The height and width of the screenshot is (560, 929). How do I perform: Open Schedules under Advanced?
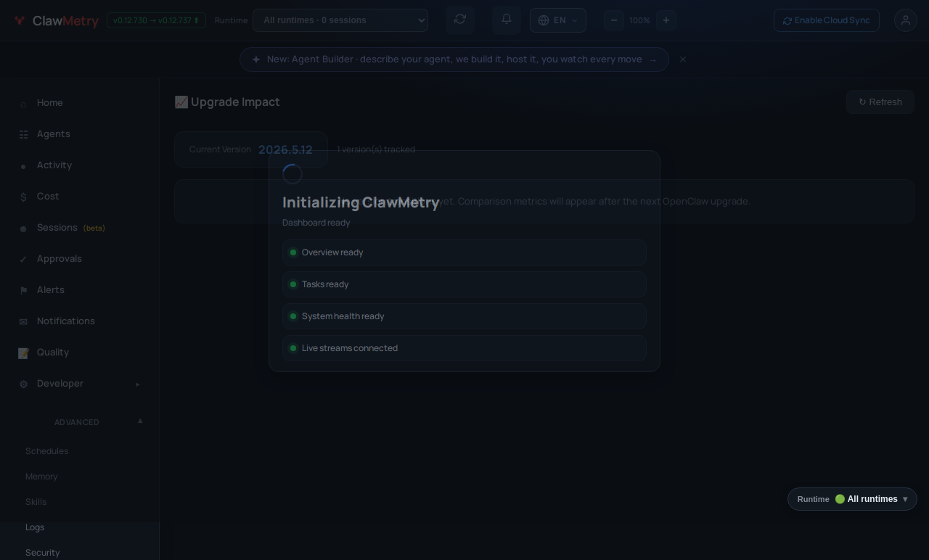(x=46, y=451)
